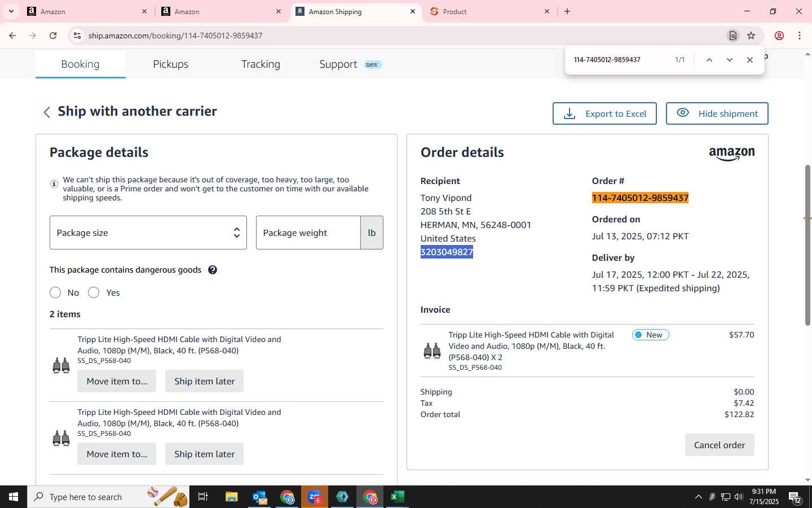Close the find bar

750,60
